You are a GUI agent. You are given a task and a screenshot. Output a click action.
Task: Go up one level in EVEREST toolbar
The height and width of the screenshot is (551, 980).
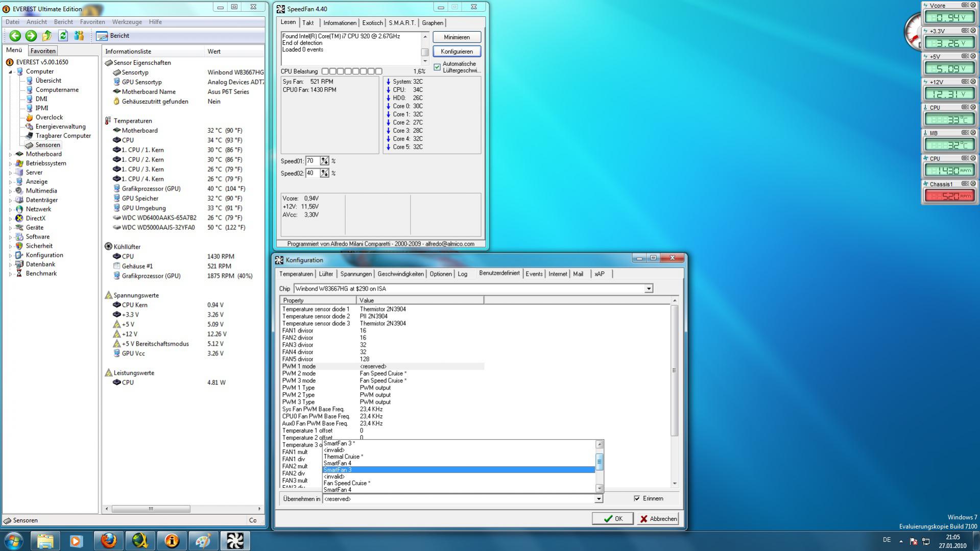coord(47,36)
